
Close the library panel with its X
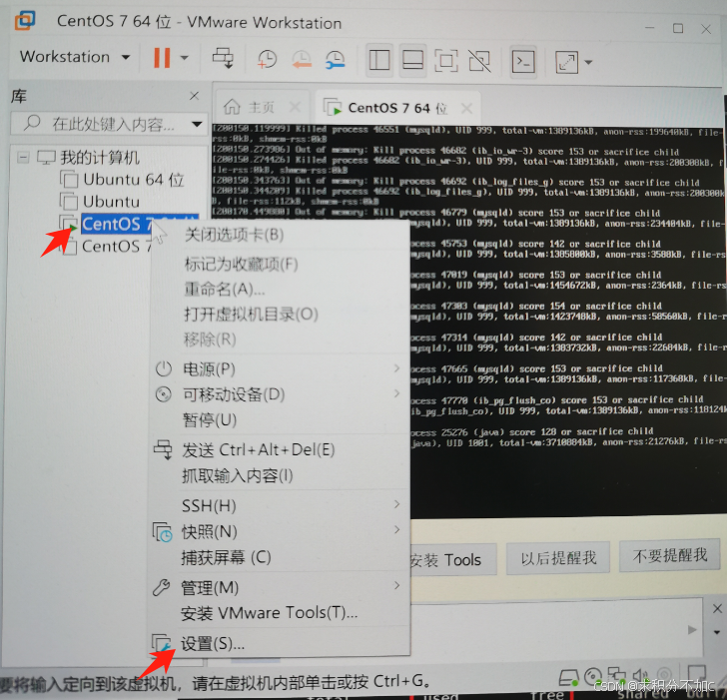195,96
